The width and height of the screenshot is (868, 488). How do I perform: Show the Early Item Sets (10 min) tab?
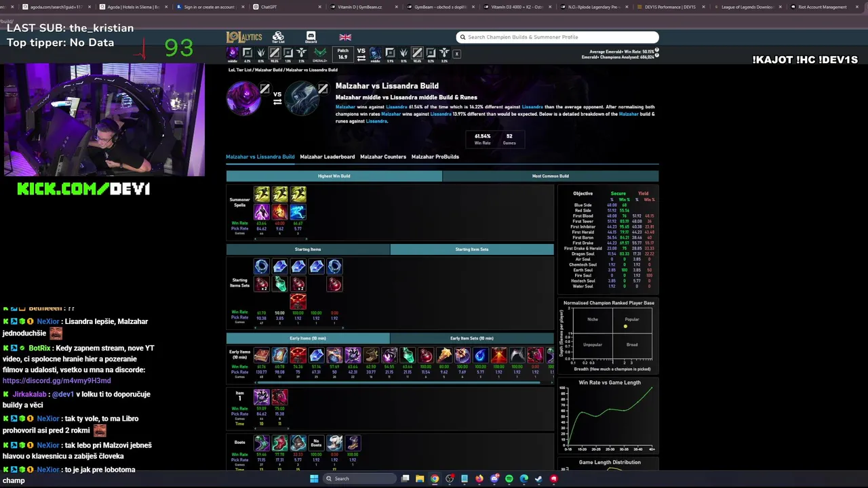(x=472, y=338)
